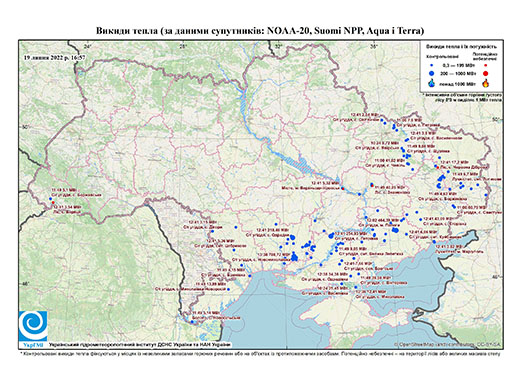The image size is (520, 368).
Task: Click the orange flame icon in legend
Action: (x=485, y=83)
